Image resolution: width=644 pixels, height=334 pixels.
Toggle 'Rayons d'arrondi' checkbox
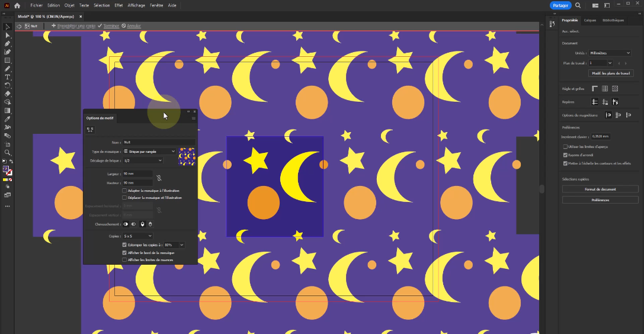pyautogui.click(x=565, y=155)
